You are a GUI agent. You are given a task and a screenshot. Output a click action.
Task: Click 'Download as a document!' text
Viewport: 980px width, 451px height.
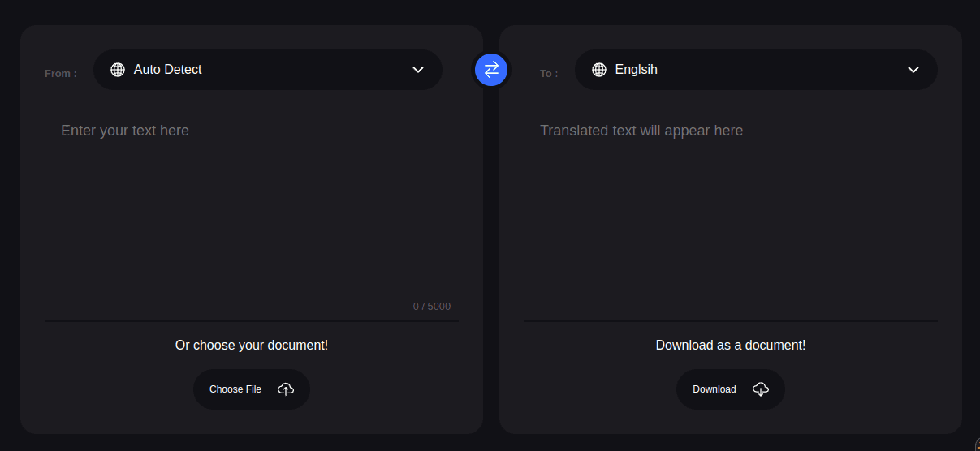731,346
